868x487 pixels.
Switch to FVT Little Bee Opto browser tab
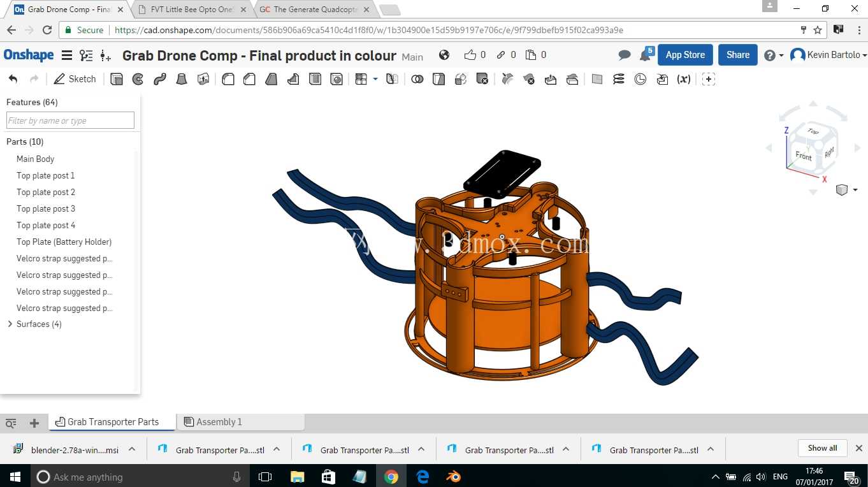pyautogui.click(x=192, y=10)
